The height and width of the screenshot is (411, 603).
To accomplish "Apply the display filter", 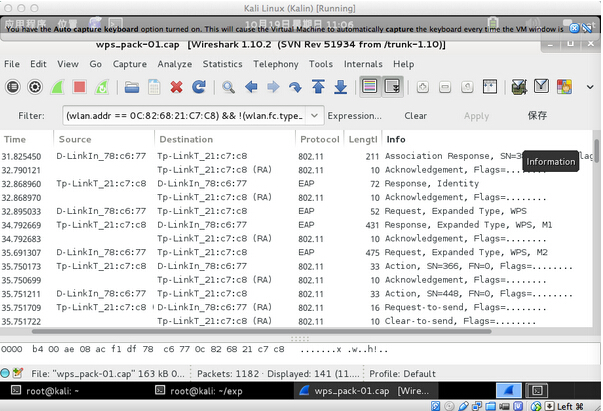I will click(476, 116).
